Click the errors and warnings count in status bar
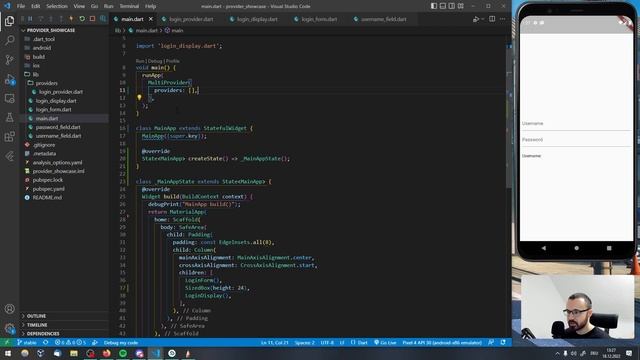The width and height of the screenshot is (640, 360). (70, 342)
